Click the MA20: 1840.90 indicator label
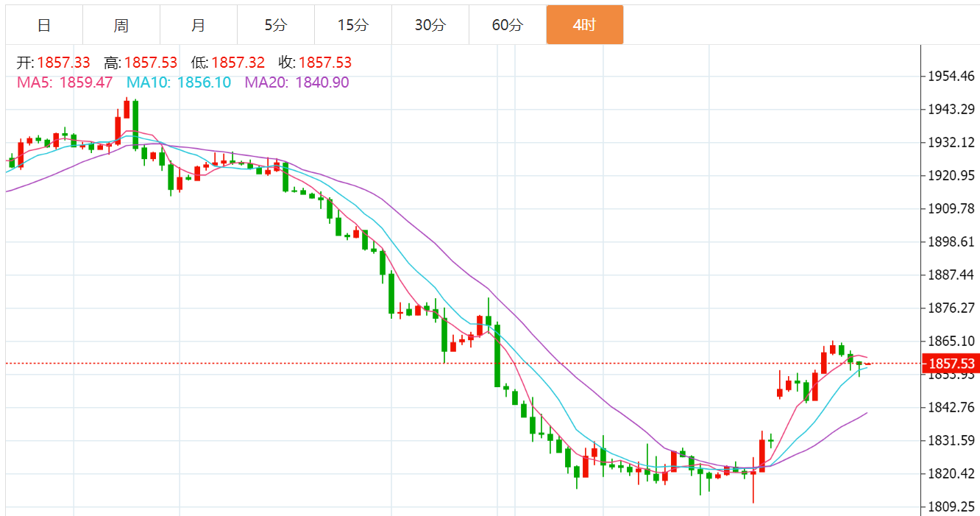 (297, 82)
